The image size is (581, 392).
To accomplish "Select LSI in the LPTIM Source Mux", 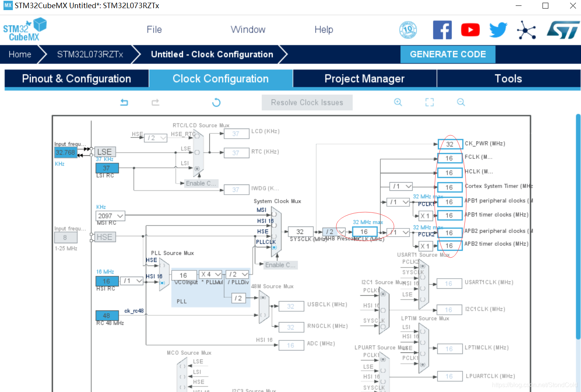I will 422,331.
